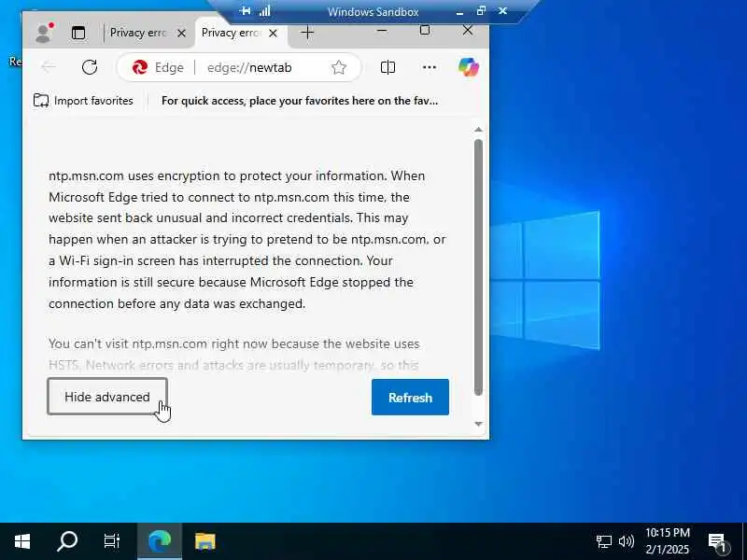Click Import favorites
Image resolution: width=747 pixels, height=560 pixels.
click(x=83, y=101)
